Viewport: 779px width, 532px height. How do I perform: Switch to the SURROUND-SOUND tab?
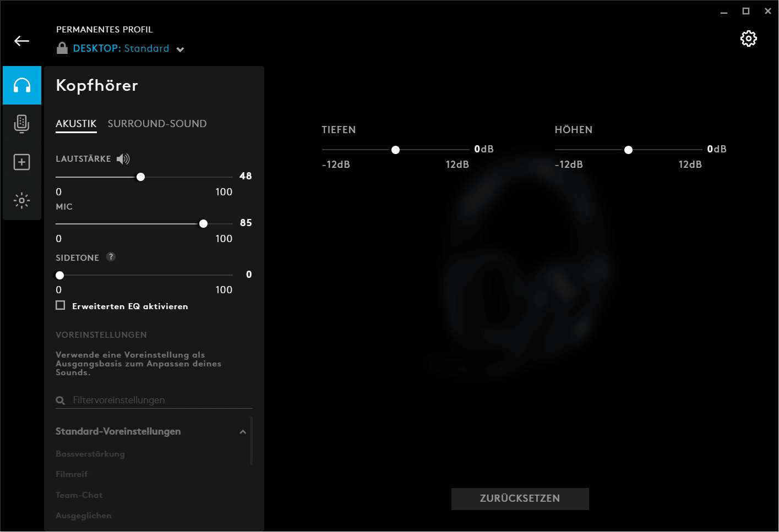click(x=157, y=124)
